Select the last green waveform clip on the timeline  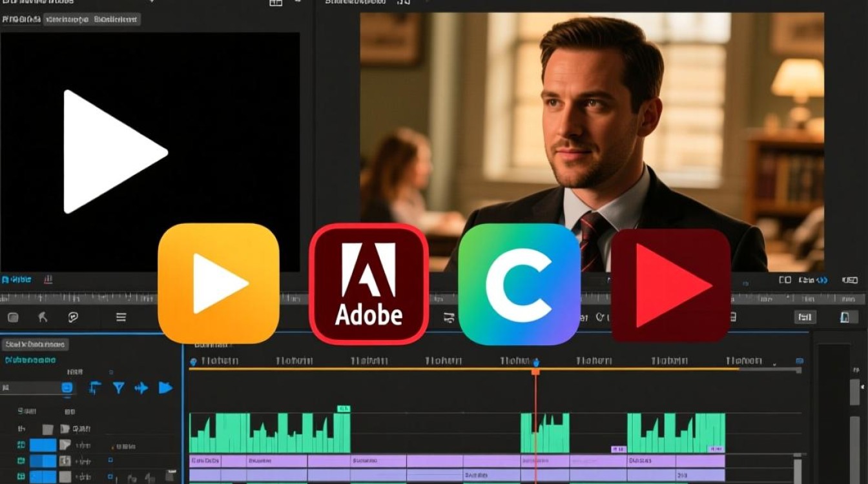[x=676, y=432]
